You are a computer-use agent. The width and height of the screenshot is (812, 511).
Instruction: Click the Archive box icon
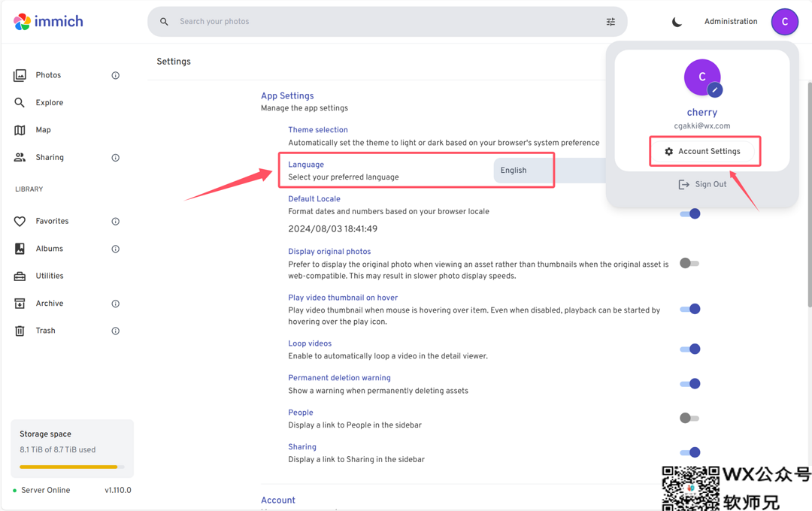pos(20,304)
